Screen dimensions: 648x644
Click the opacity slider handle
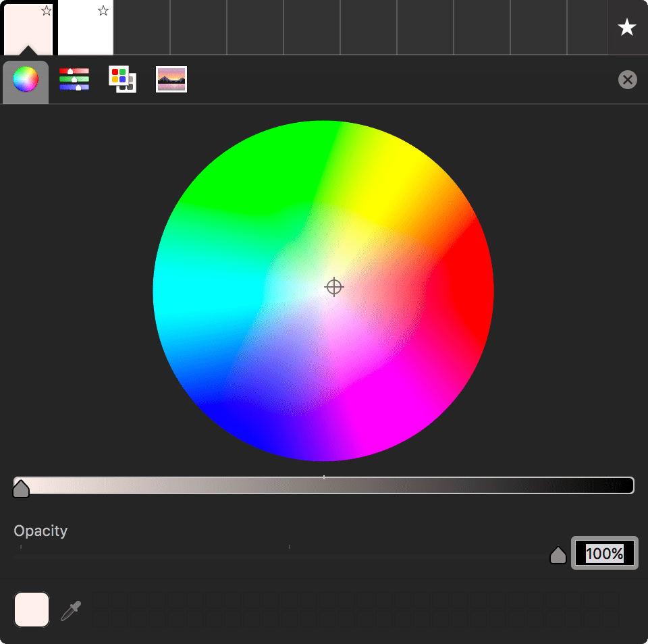pyautogui.click(x=558, y=555)
